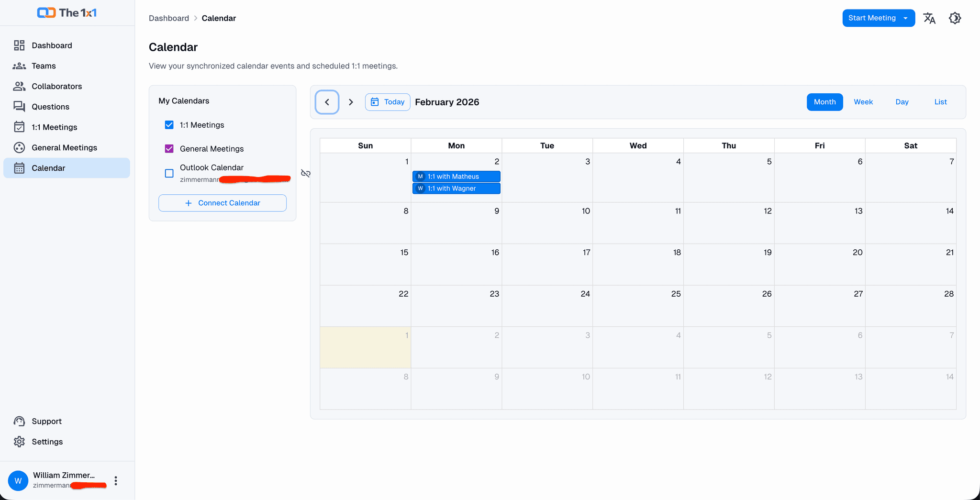This screenshot has height=500, width=980.
Task: Click the broken-link sync icon near calendars
Action: pos(306,173)
